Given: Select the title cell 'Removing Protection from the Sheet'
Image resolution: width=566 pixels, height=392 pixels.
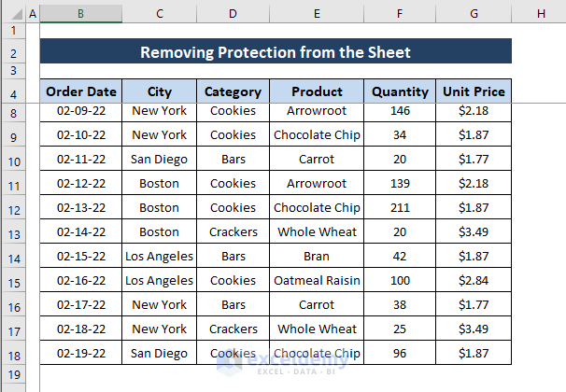Looking at the screenshot, I should [276, 52].
